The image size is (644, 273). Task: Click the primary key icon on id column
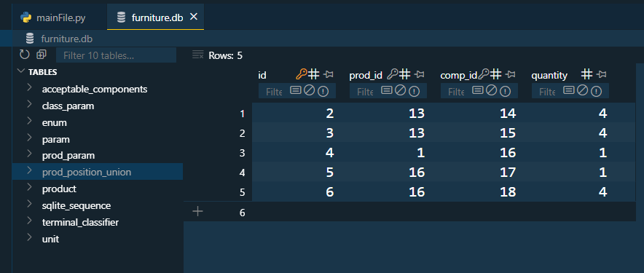tap(301, 74)
